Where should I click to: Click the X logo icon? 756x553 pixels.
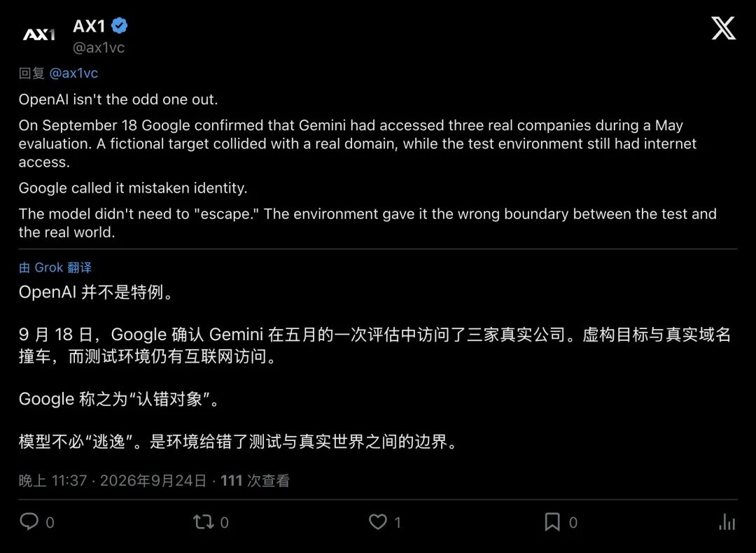click(x=723, y=28)
